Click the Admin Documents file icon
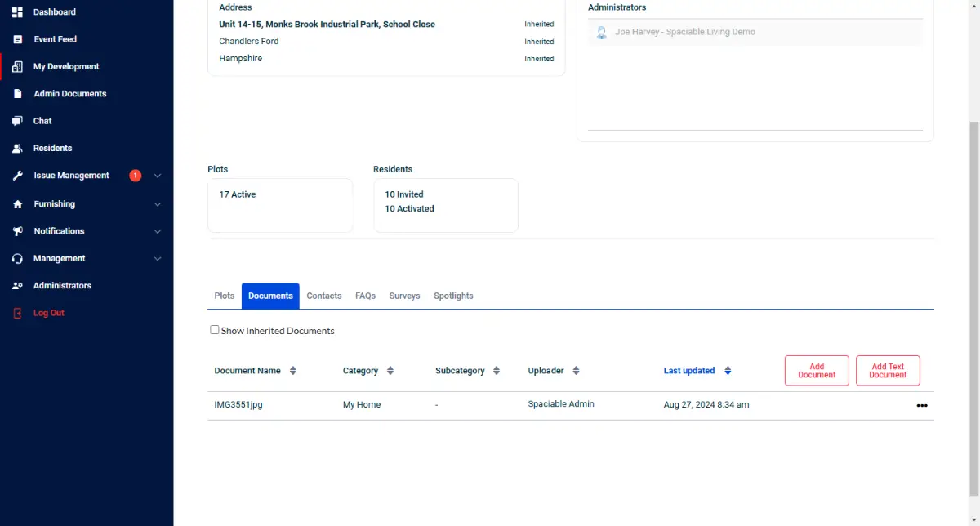 click(17, 94)
